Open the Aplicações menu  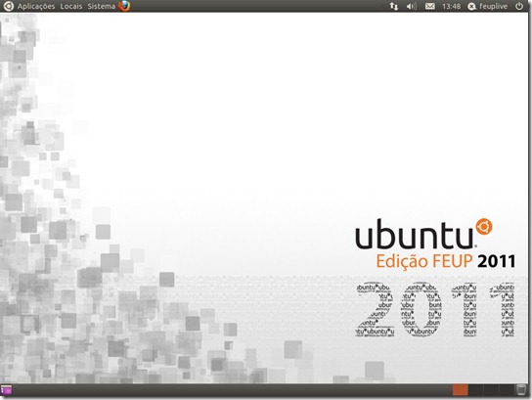tap(36, 6)
